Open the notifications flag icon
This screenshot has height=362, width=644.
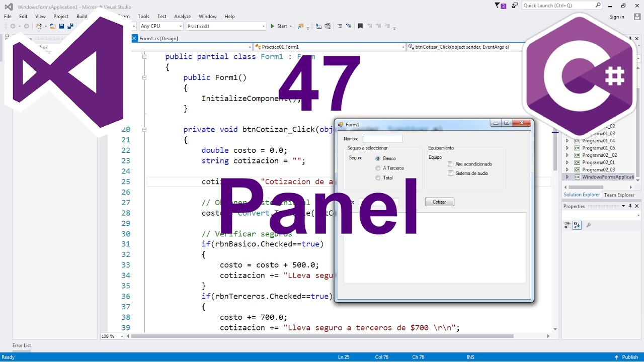501,6
